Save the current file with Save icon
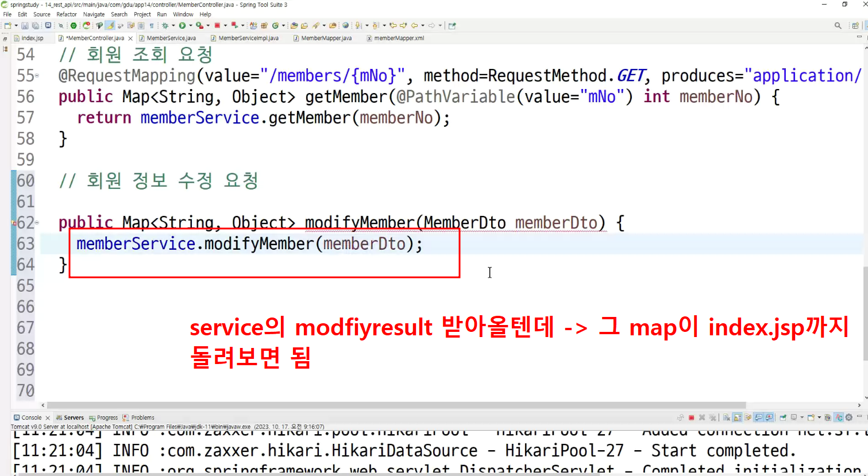Viewport: 868px width, 476px height. tap(25, 25)
